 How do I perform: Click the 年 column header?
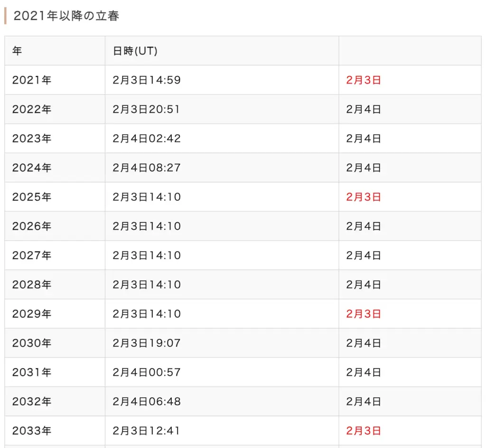pos(17,51)
